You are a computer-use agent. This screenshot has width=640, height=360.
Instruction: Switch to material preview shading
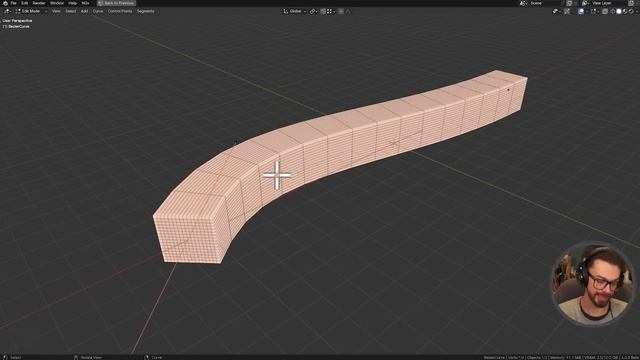625,11
